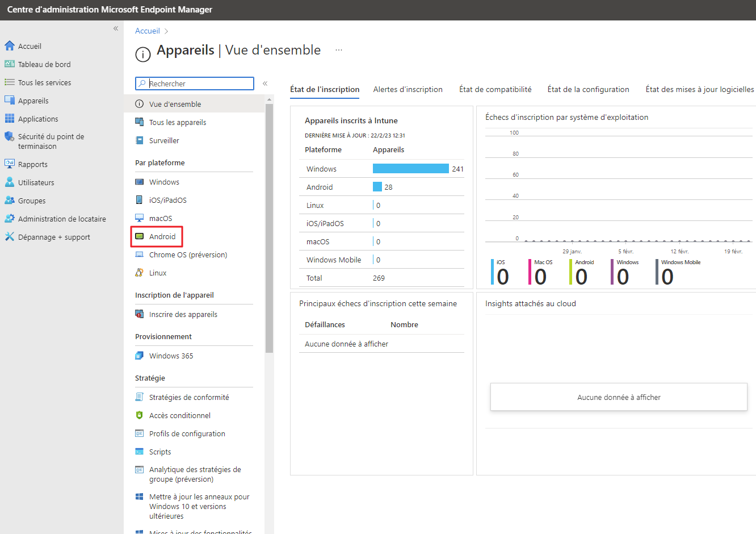
Task: Open the more options ellipsis beside page title
Action: [x=339, y=50]
